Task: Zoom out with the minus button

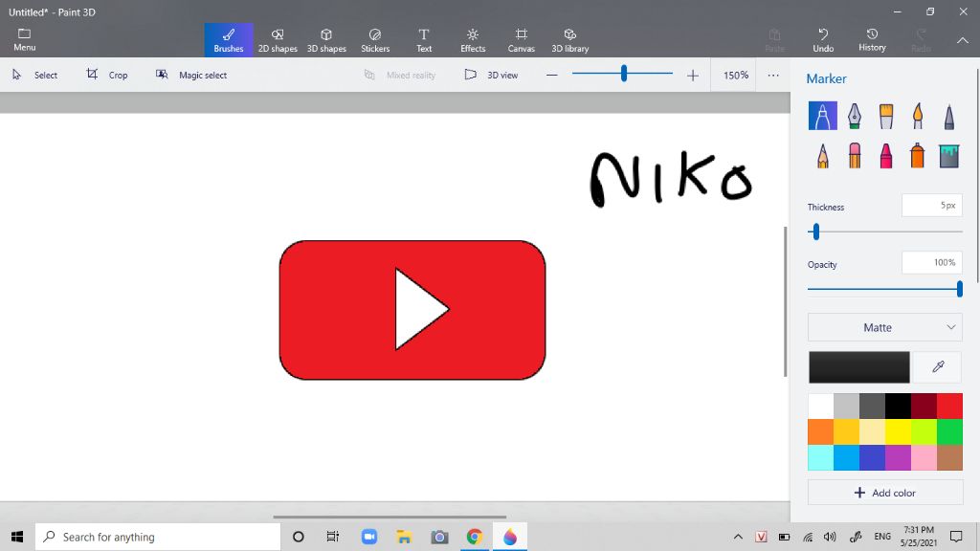Action: click(x=551, y=75)
